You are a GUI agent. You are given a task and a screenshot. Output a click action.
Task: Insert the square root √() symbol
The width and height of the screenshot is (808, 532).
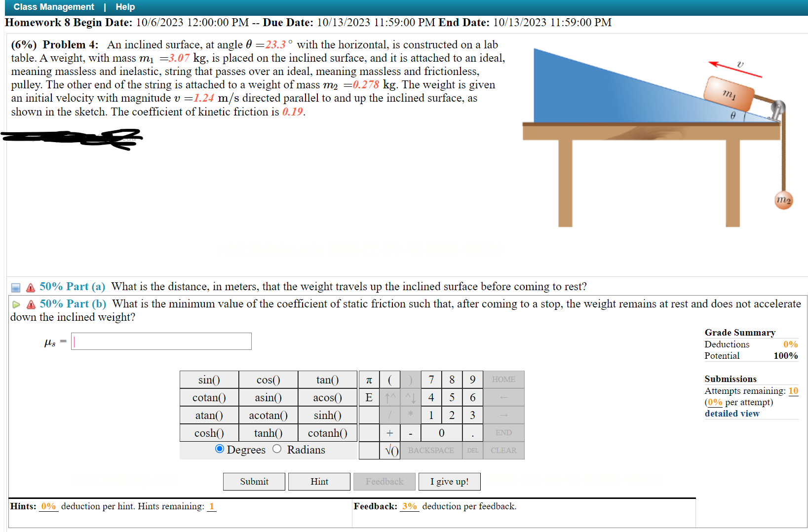tap(390, 450)
